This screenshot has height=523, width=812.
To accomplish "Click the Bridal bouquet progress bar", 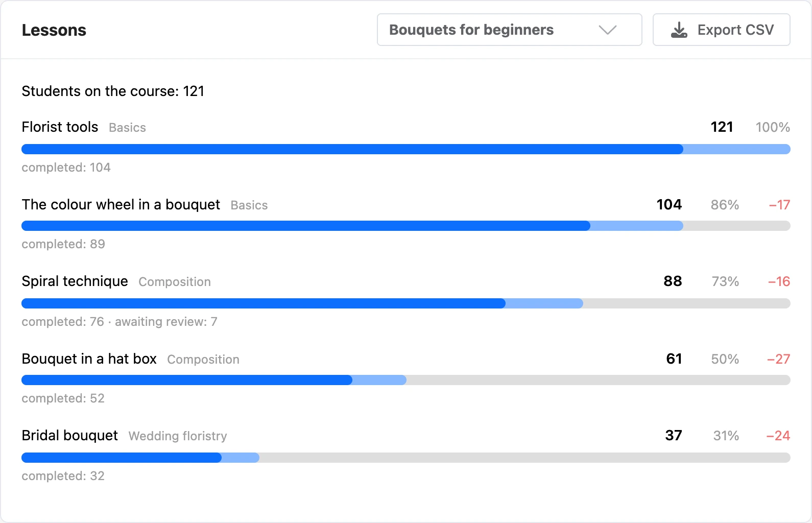I will coord(406,458).
